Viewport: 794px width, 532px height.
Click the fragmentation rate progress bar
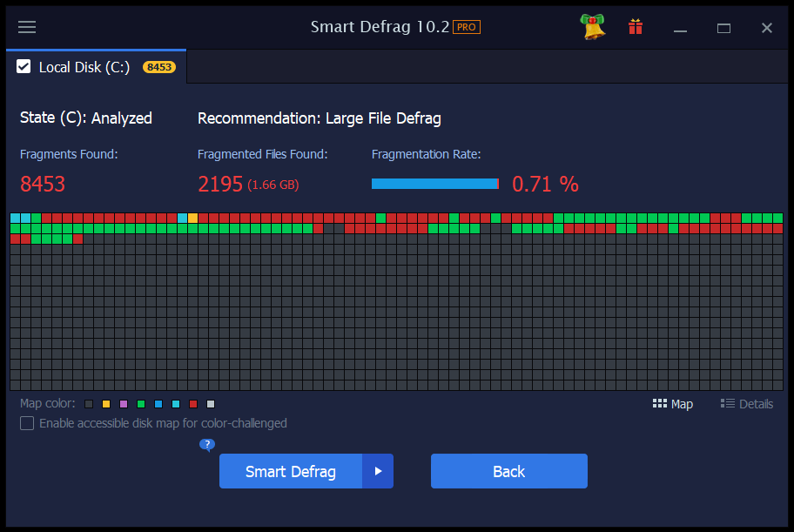pos(435,184)
